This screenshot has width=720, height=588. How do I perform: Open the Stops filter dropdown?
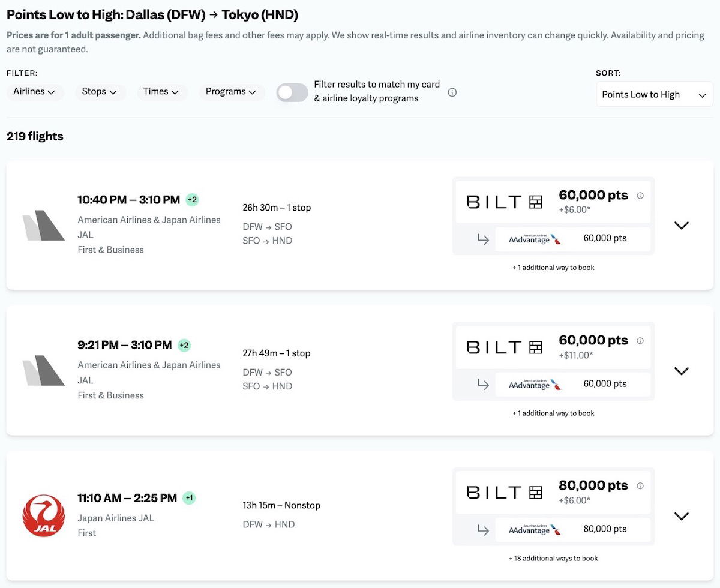100,92
